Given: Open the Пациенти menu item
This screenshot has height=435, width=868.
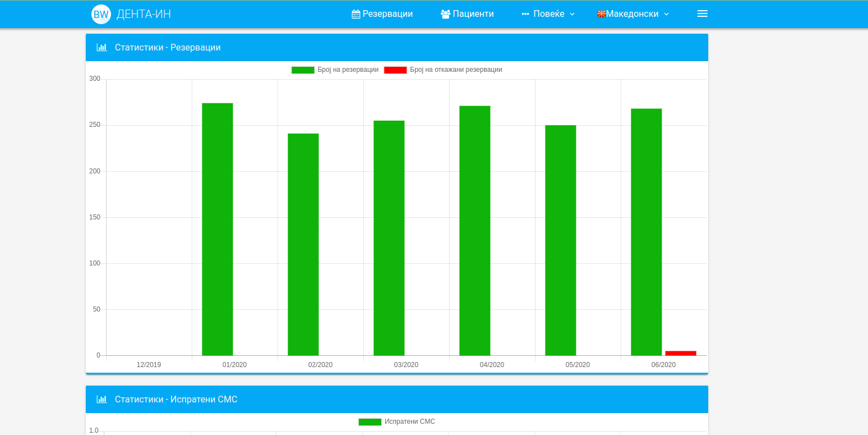Looking at the screenshot, I should (473, 14).
